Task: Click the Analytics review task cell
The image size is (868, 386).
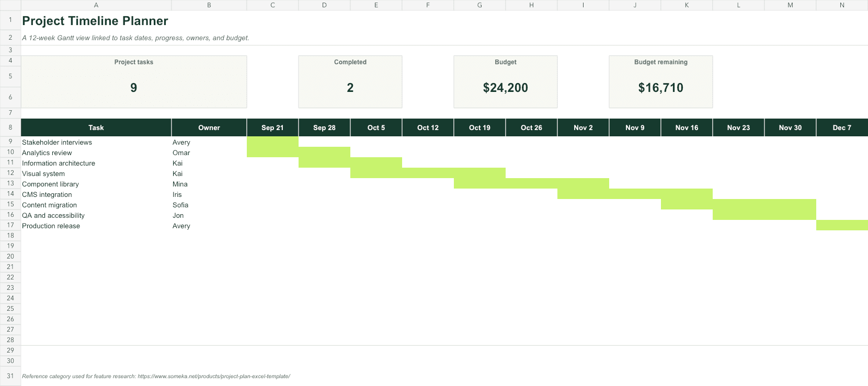Action: tap(96, 153)
